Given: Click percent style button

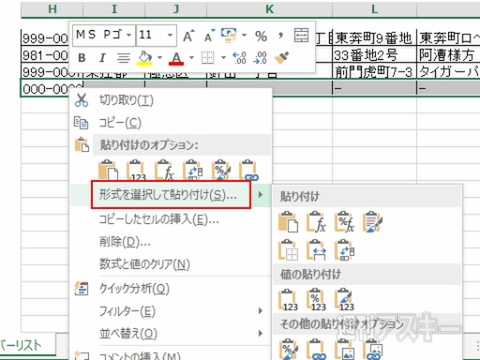Looking at the screenshot, I should pos(261,36).
